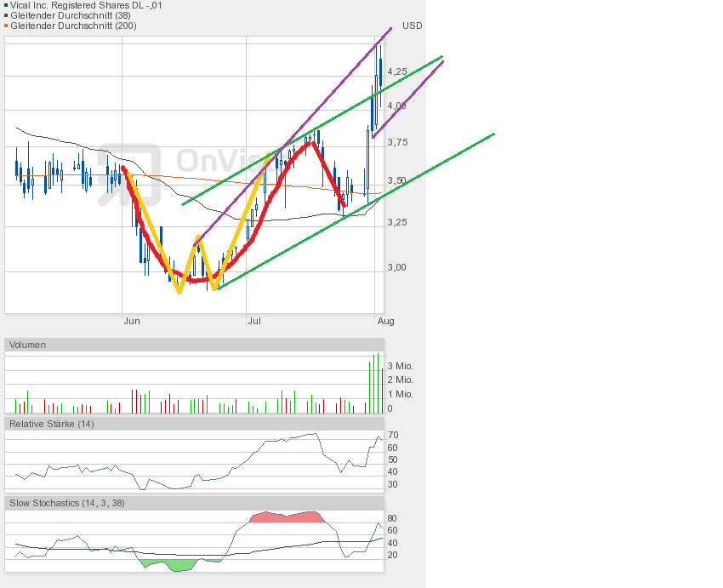Click the Gleitender Durchschnitt (38) legend label
The image size is (723, 588).
pyautogui.click(x=71, y=15)
